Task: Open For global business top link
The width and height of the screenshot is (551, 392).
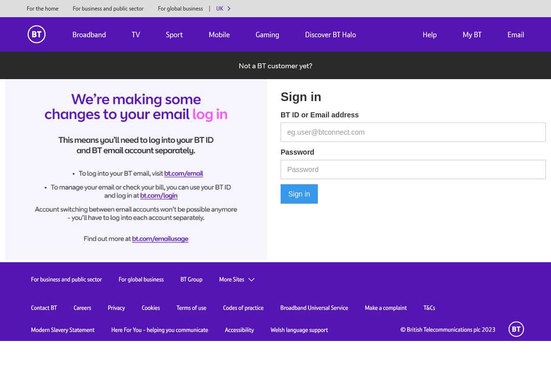Action: (x=180, y=9)
